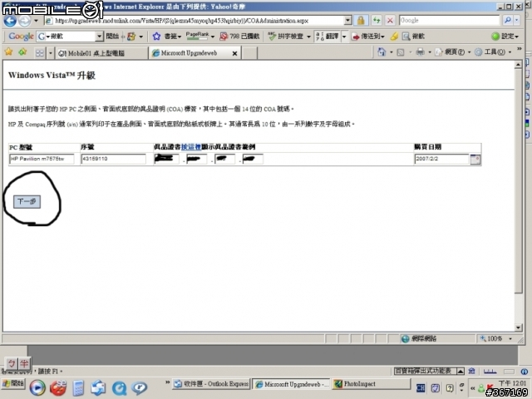Click the Windows Start button
Viewport: 532px width, 399px height.
pos(13,384)
